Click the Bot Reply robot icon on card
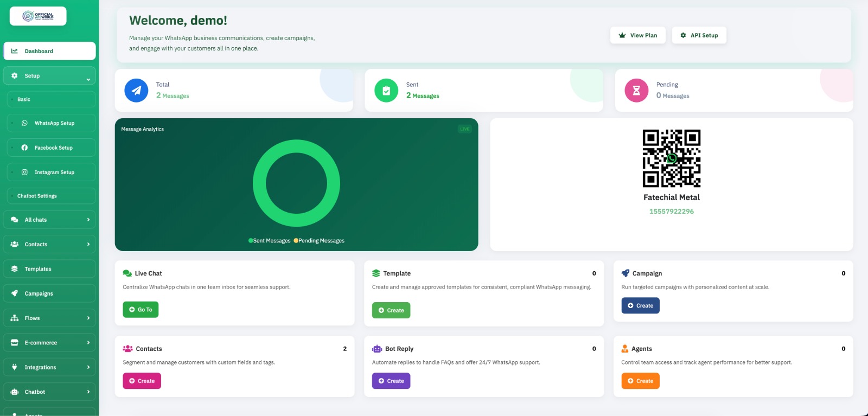The height and width of the screenshot is (416, 868). (377, 349)
